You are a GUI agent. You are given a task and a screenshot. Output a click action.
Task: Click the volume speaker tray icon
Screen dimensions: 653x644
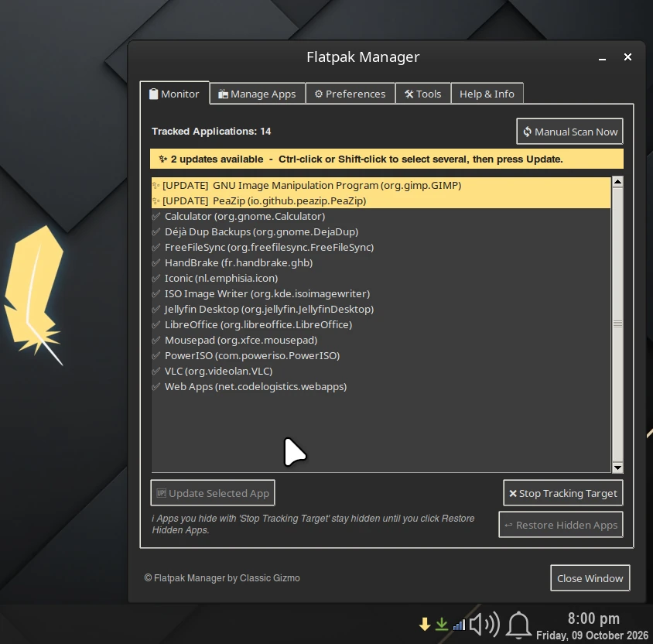coord(484,624)
